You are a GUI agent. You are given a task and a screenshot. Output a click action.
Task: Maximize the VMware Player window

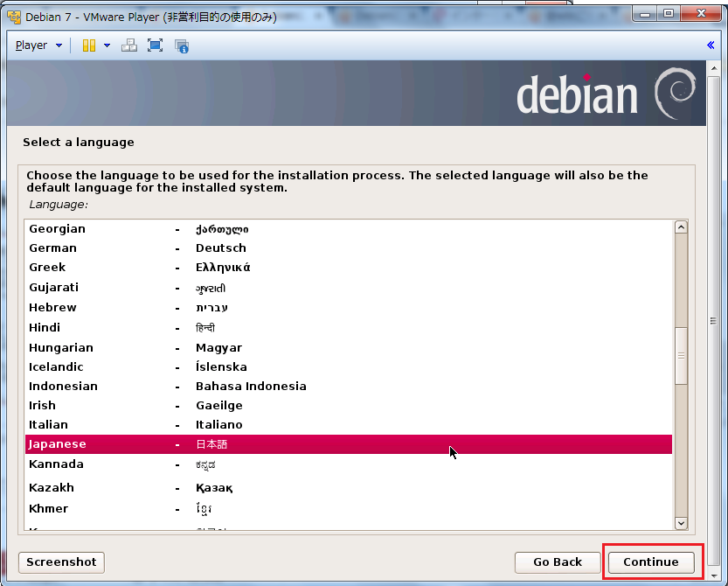click(x=669, y=13)
